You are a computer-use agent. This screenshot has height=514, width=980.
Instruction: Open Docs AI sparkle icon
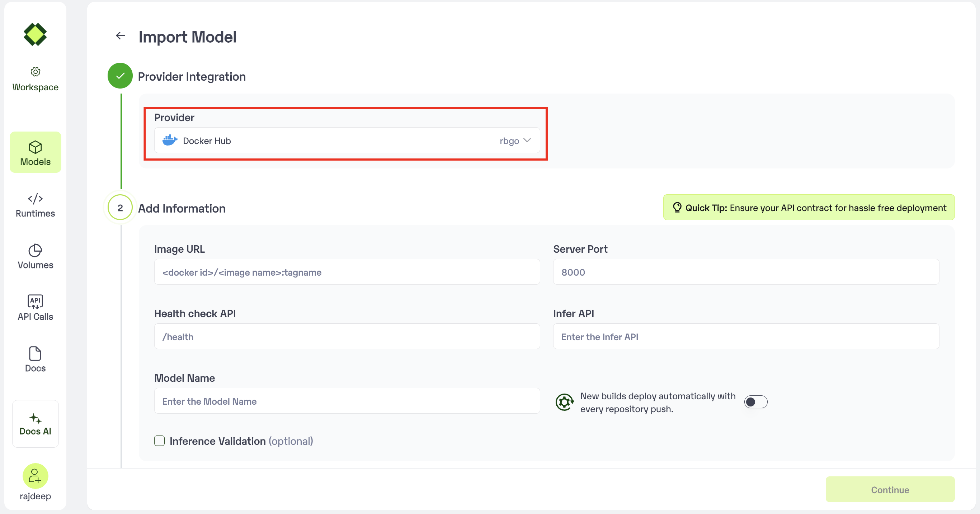point(36,418)
